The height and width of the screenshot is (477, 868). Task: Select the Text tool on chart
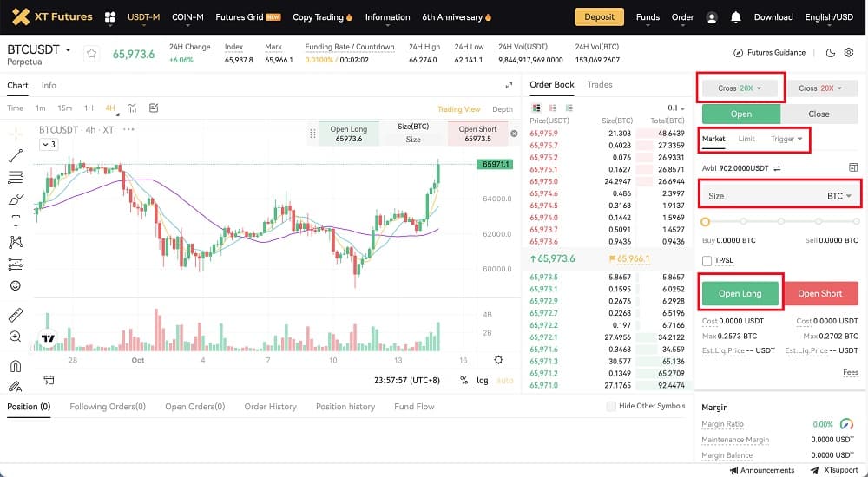click(16, 221)
